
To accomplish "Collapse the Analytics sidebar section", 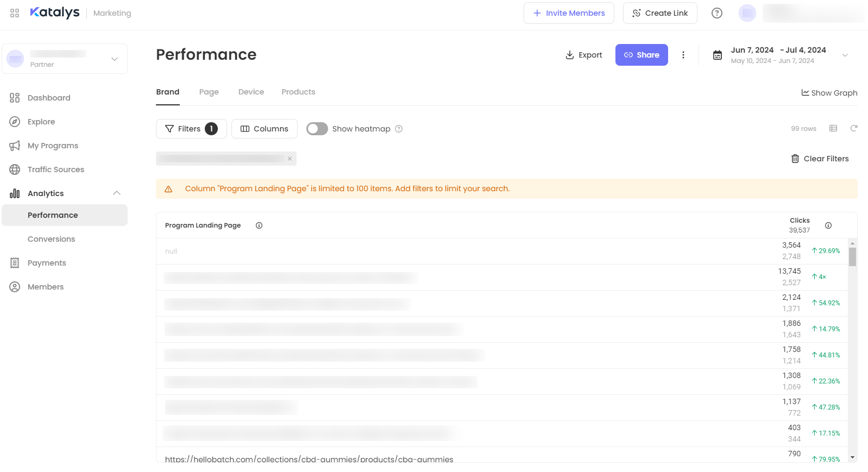I will tap(117, 193).
